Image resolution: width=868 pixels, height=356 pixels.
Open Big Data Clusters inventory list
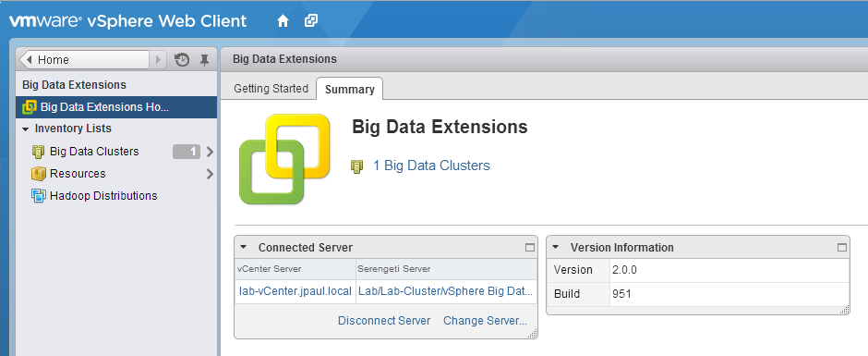click(94, 152)
